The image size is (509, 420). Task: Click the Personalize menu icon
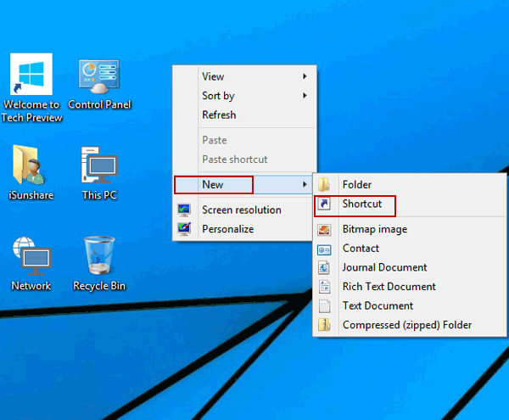(184, 228)
